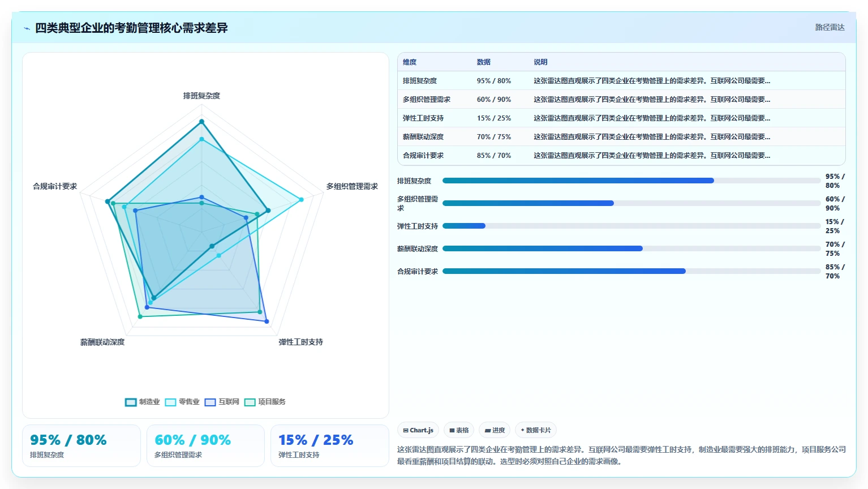
Task: Select the 多组织管理需求 table row
Action: (621, 99)
